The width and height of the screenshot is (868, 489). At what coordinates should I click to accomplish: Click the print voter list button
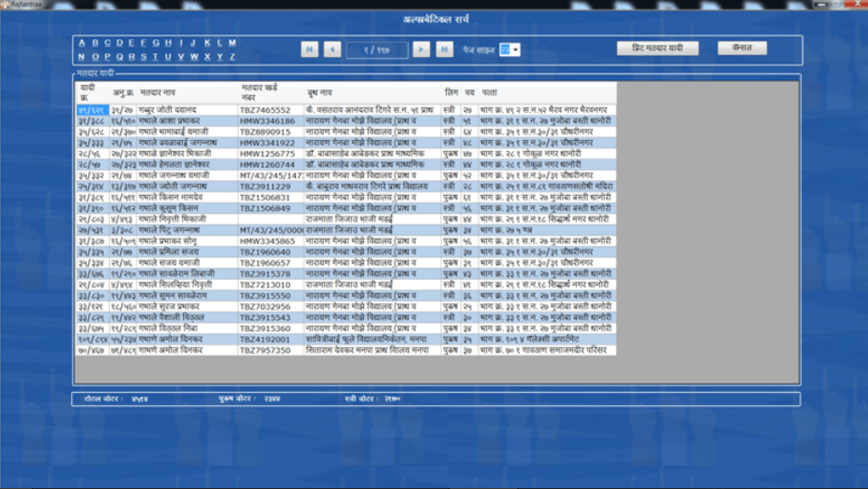click(x=657, y=48)
